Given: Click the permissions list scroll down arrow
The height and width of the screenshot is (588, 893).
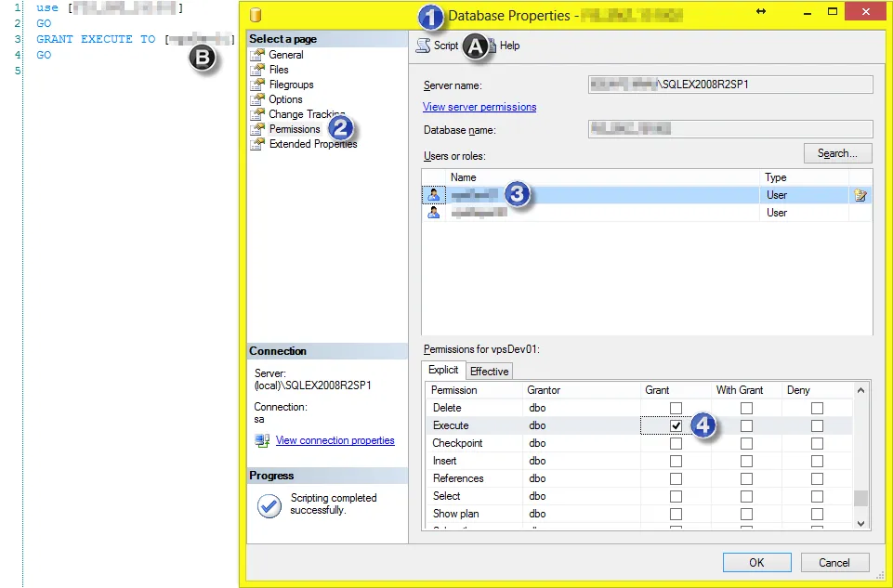Looking at the screenshot, I should pyautogui.click(x=860, y=523).
